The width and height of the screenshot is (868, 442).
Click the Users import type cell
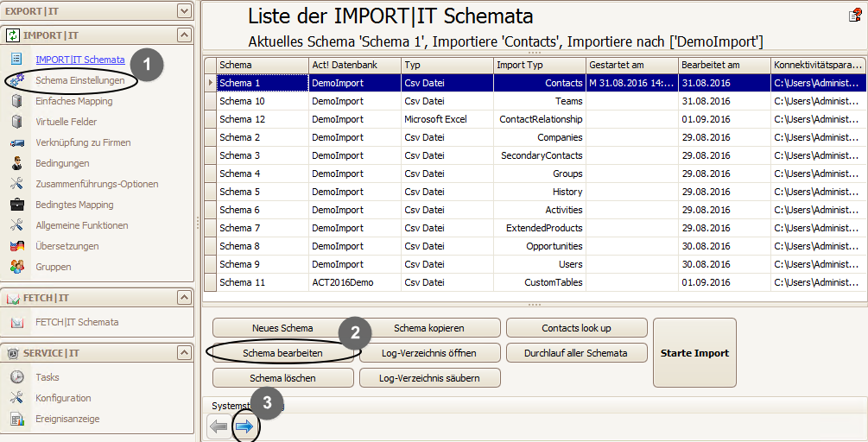tap(540, 264)
